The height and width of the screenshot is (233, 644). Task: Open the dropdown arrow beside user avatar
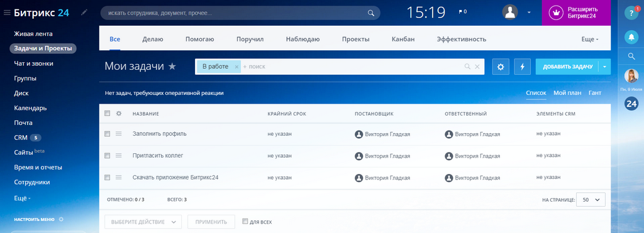click(x=529, y=13)
